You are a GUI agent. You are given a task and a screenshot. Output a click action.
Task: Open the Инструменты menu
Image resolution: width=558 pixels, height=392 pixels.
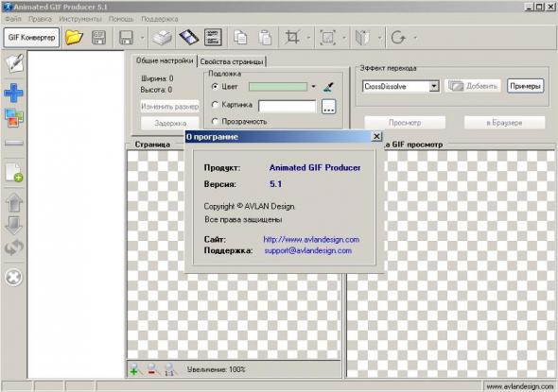80,19
